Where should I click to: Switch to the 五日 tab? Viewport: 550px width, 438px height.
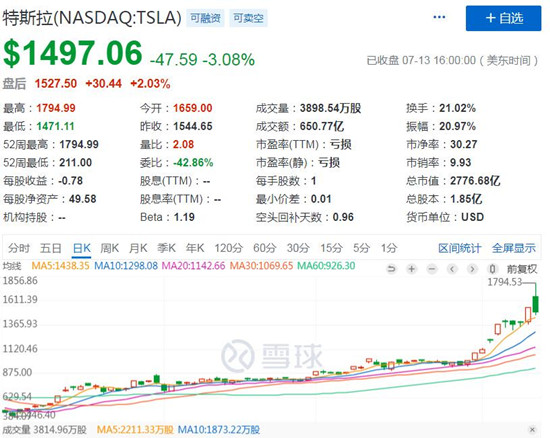(51, 248)
